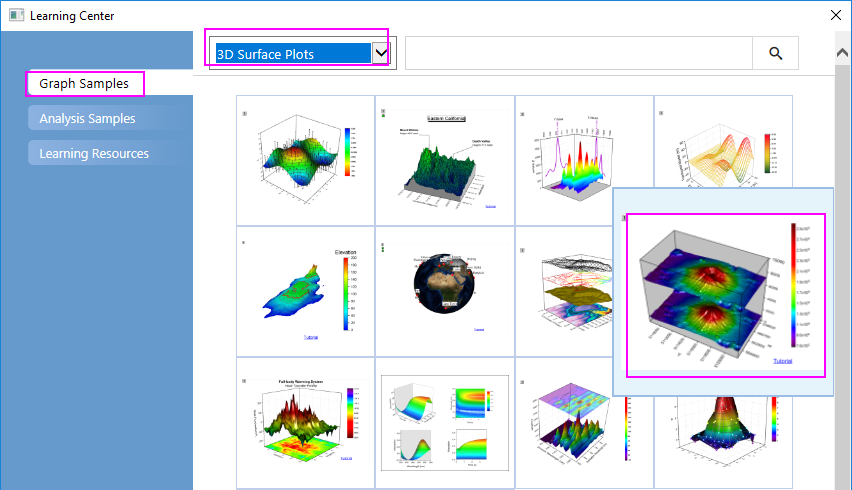Open the Learning Resources tab
The width and height of the screenshot is (852, 490).
click(x=94, y=153)
